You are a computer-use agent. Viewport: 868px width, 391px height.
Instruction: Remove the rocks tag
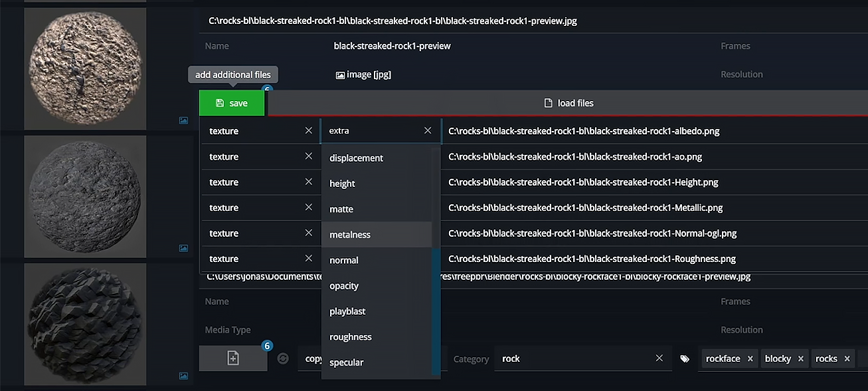[847, 358]
